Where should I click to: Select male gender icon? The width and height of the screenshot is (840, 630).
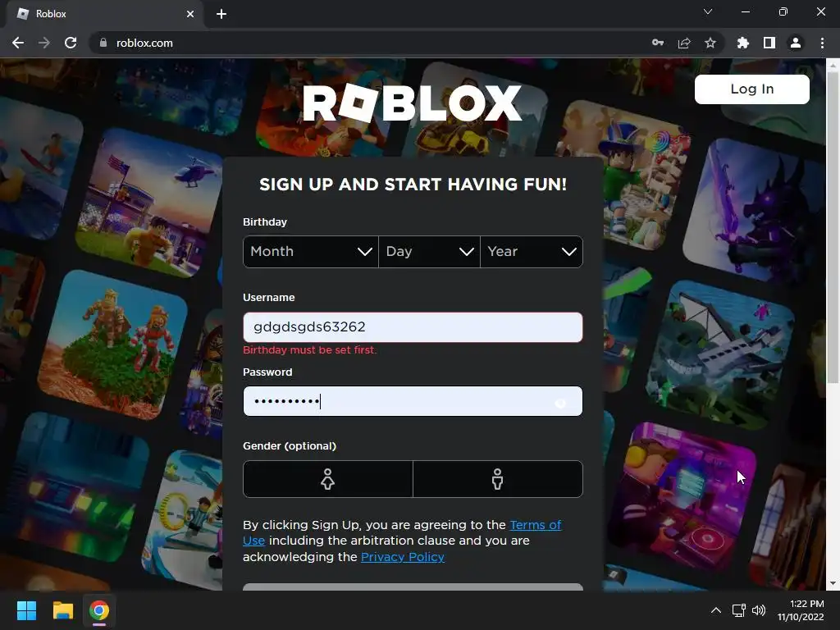pos(498,479)
